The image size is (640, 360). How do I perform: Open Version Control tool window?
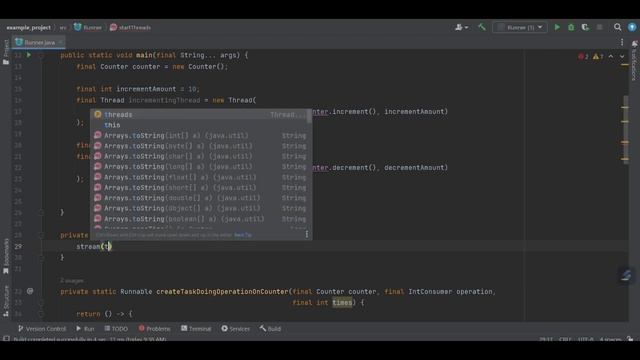[42, 329]
